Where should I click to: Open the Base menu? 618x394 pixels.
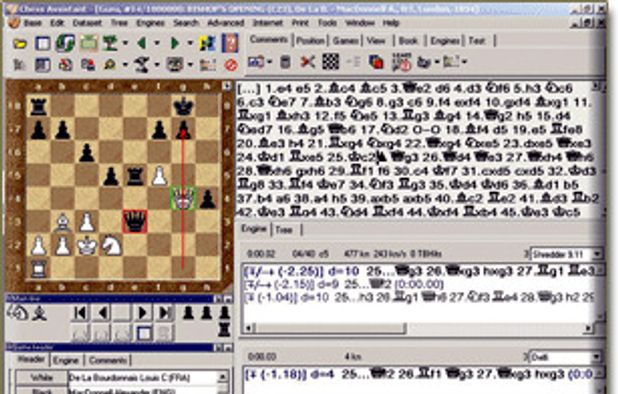32,23
